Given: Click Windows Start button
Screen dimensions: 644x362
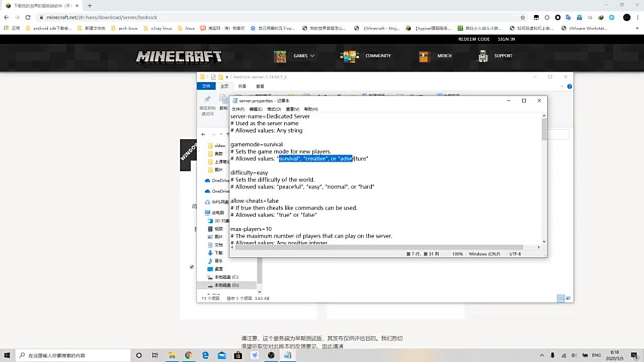Looking at the screenshot, I should click(x=8, y=355).
